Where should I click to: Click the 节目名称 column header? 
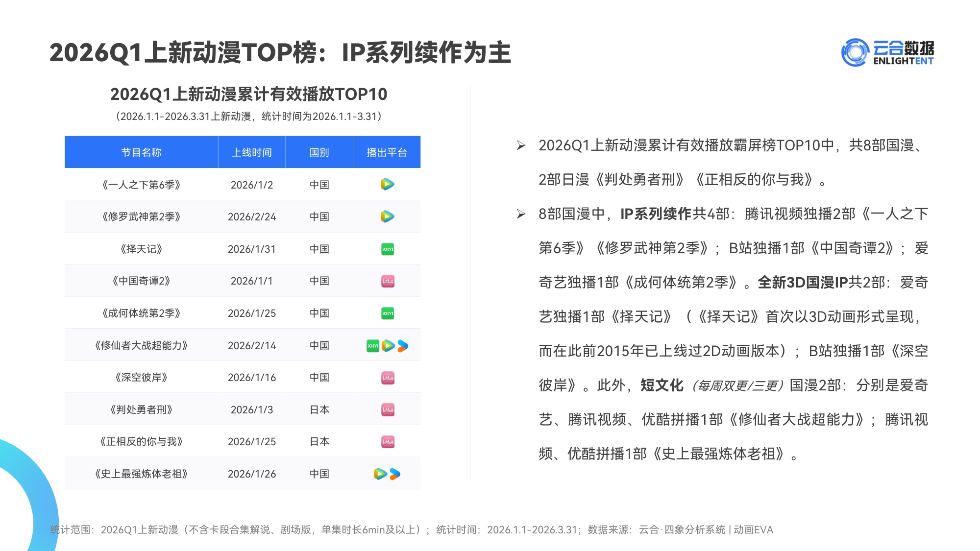point(141,152)
